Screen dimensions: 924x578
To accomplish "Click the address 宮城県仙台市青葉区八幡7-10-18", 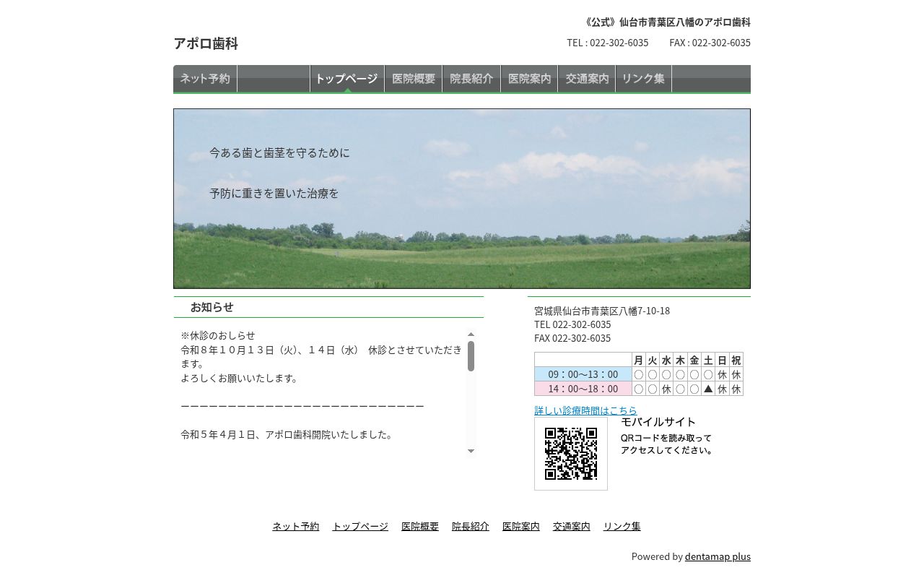I will point(602,311).
